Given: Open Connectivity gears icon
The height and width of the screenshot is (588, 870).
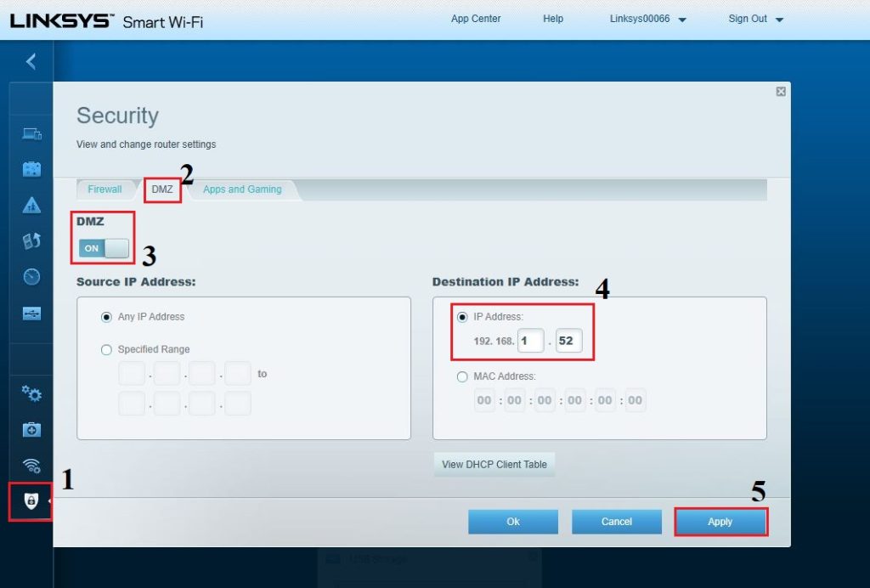Looking at the screenshot, I should (31, 393).
